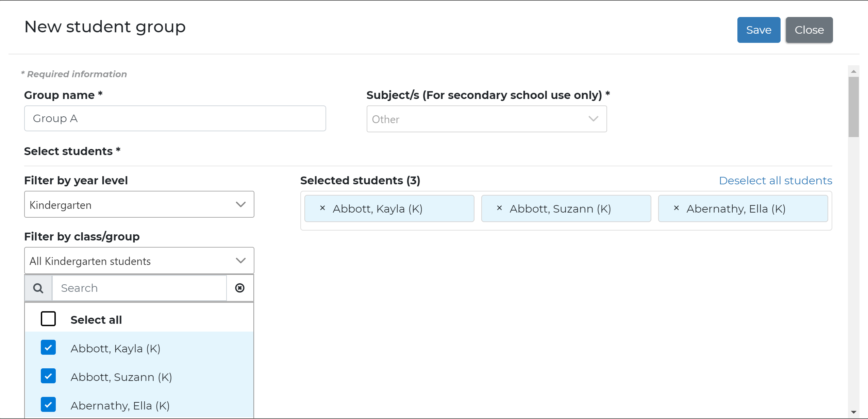Click into the student Search box
This screenshot has width=868, height=419.
139,288
